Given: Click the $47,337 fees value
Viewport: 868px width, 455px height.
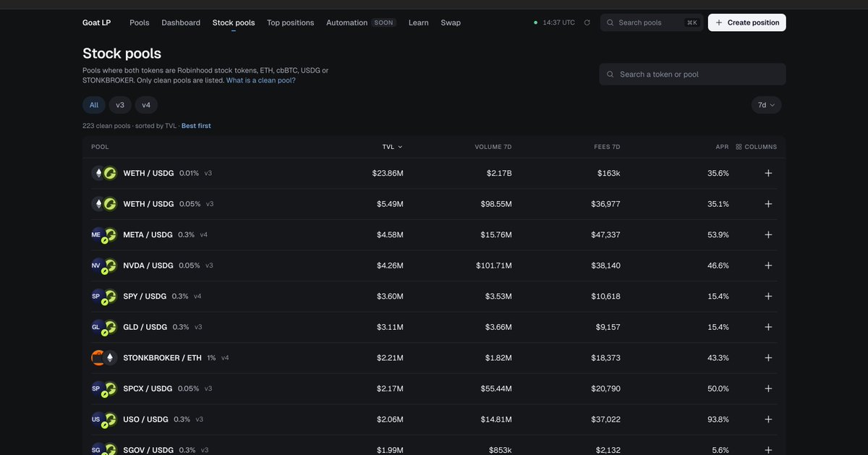Looking at the screenshot, I should (605, 235).
